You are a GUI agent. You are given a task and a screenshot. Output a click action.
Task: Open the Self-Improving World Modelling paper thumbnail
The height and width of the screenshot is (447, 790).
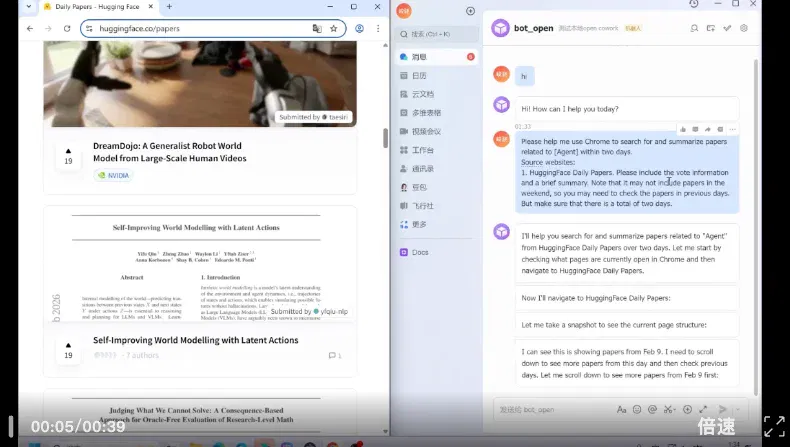200,264
